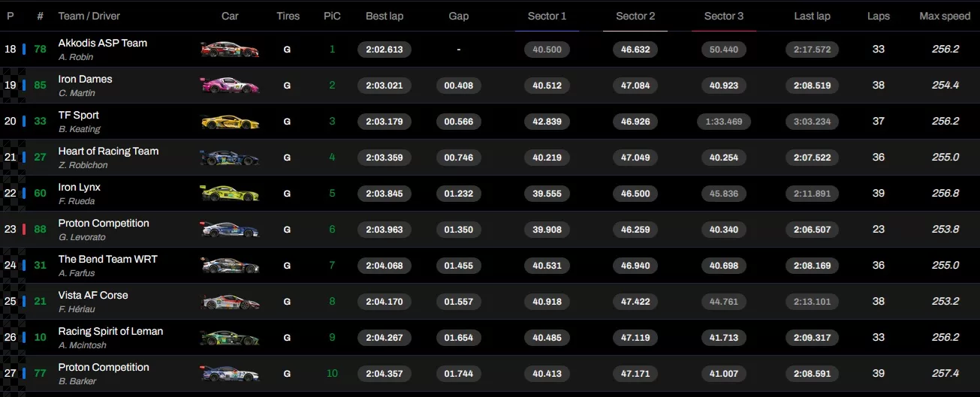Screen dimensions: 980x397
Task: Click the Tires column header
Action: click(288, 16)
